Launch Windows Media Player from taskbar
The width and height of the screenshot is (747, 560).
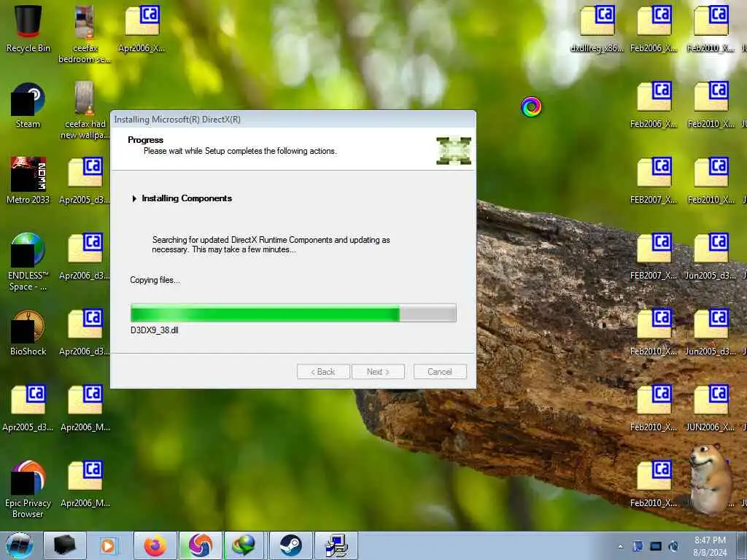point(108,545)
